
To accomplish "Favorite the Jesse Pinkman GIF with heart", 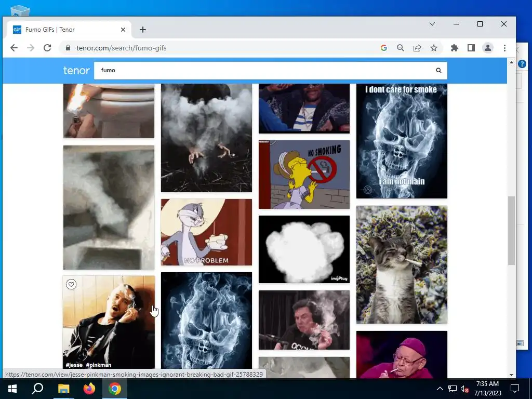I will coord(71,284).
